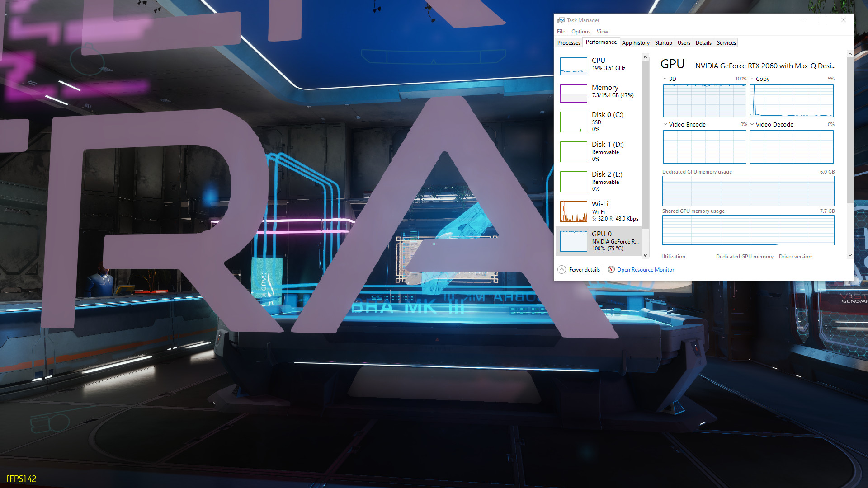The image size is (868, 488).
Task: Close the Task Manager window
Action: [x=844, y=20]
